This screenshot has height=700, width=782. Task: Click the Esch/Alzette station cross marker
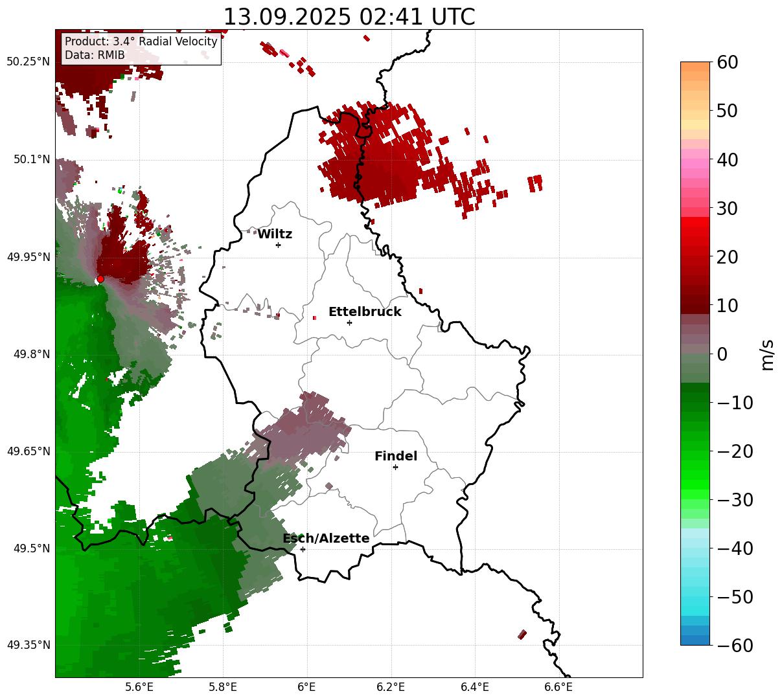(x=303, y=549)
